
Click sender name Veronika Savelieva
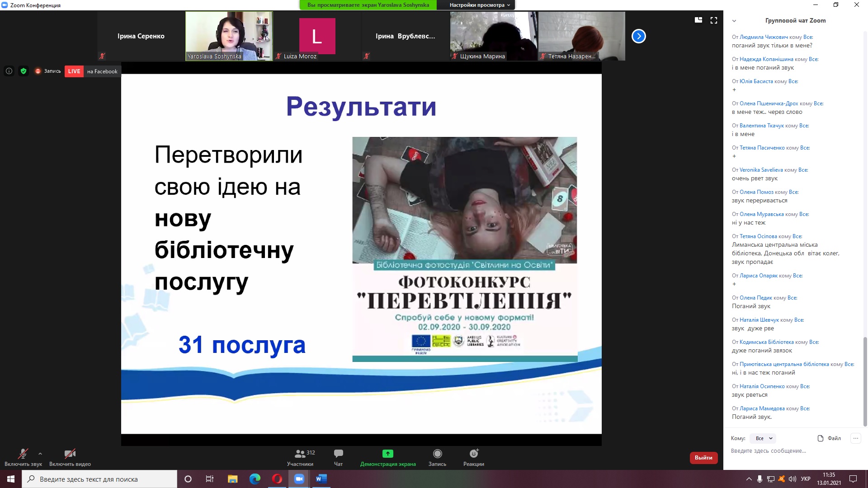(761, 170)
